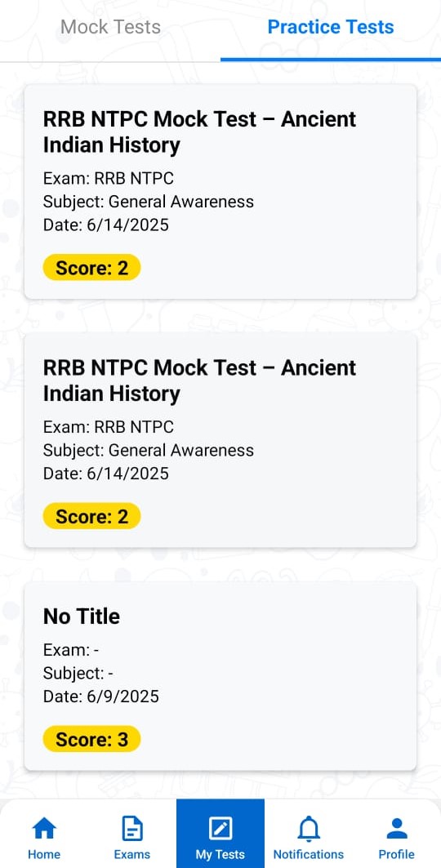441x868 pixels.
Task: Tap Score: 2 badge in the top card
Action: (91, 268)
